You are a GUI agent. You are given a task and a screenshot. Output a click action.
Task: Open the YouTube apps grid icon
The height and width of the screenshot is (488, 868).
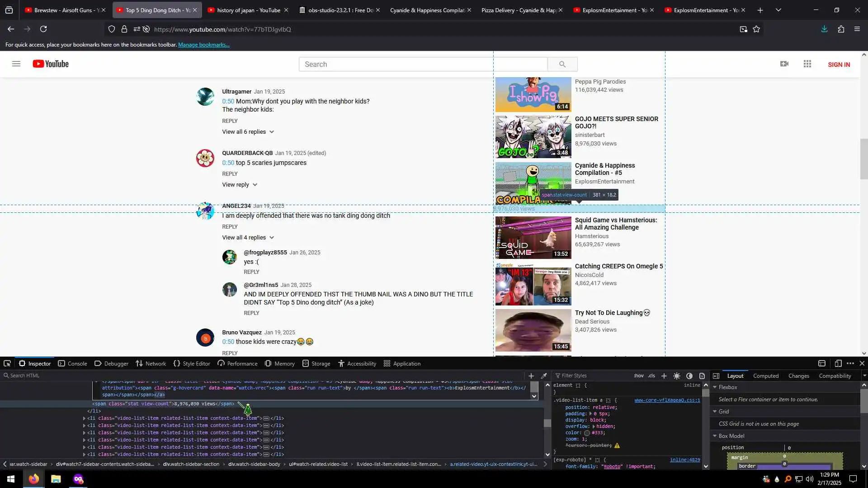pyautogui.click(x=807, y=64)
